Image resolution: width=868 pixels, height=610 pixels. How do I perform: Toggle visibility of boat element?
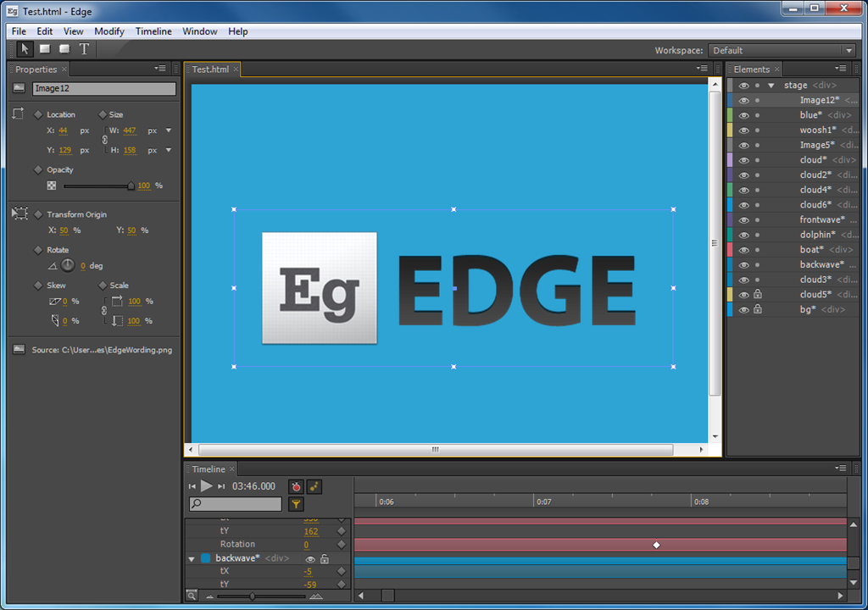[743, 250]
